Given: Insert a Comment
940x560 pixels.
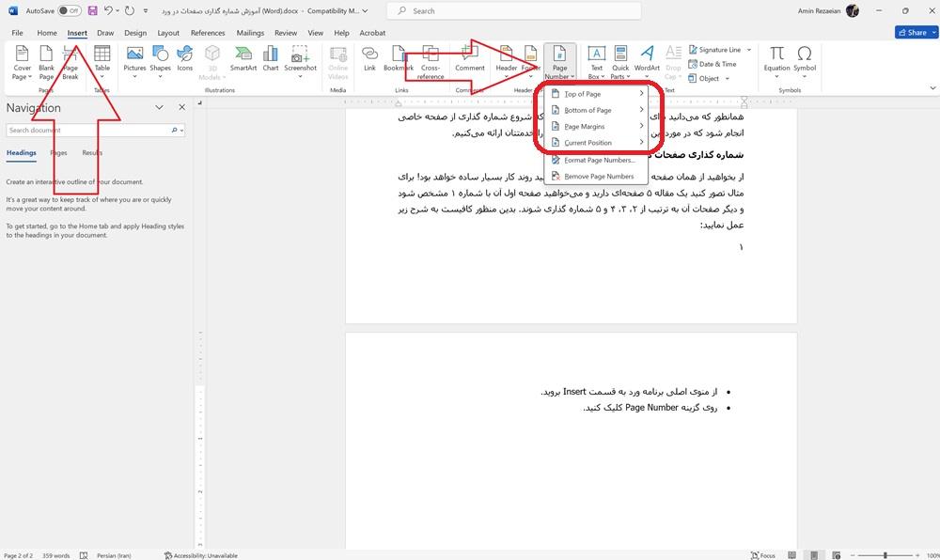Looking at the screenshot, I should click(x=469, y=58).
